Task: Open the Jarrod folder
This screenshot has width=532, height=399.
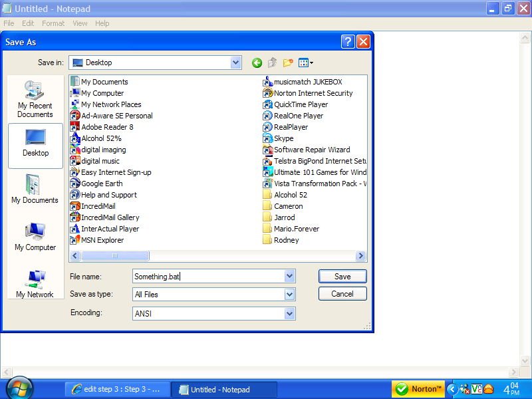Action: (279, 217)
